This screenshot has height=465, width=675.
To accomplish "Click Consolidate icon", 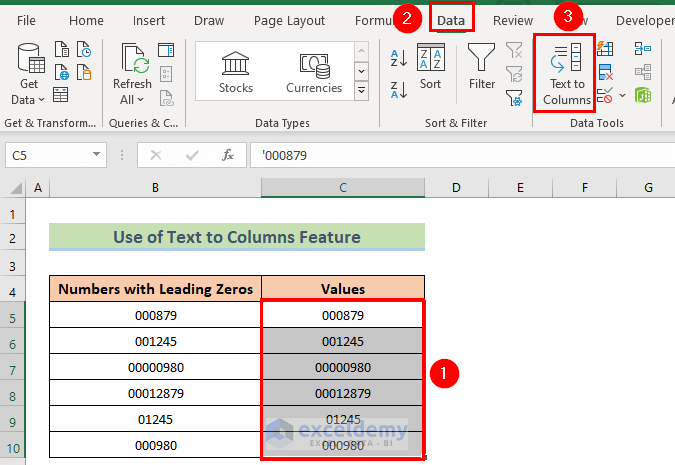I will click(x=643, y=49).
